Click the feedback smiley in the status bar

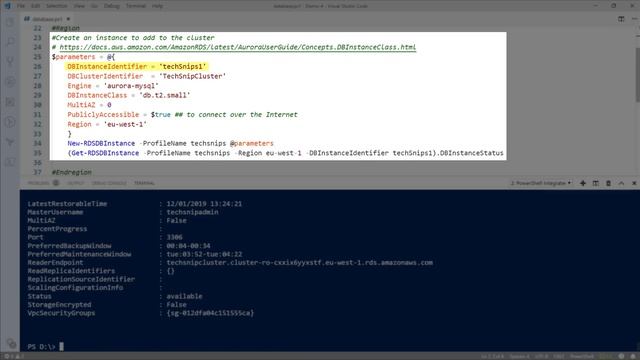click(x=621, y=356)
